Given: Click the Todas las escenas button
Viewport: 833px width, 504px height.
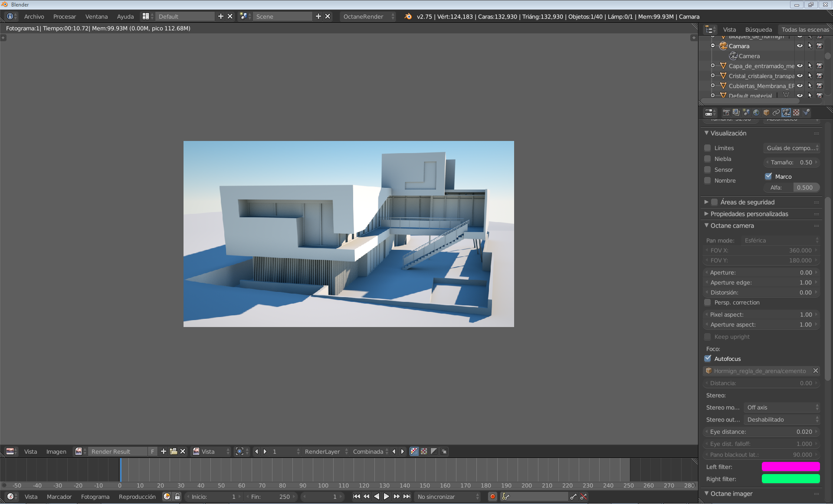Looking at the screenshot, I should coord(806,29).
